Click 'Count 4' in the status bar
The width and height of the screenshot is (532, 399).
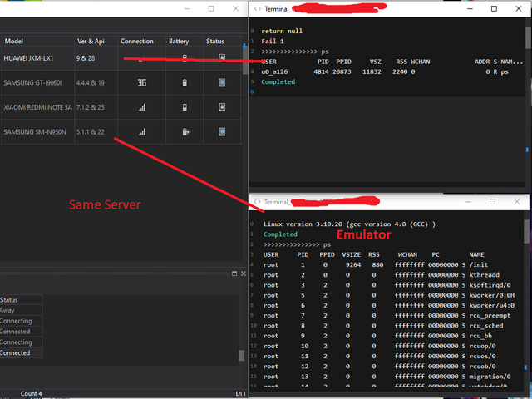pyautogui.click(x=32, y=393)
